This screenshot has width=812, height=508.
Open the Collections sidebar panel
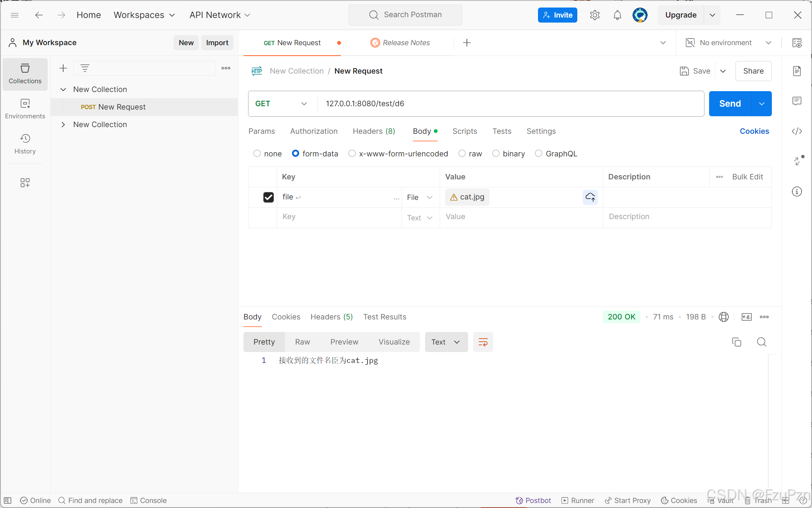pyautogui.click(x=25, y=74)
